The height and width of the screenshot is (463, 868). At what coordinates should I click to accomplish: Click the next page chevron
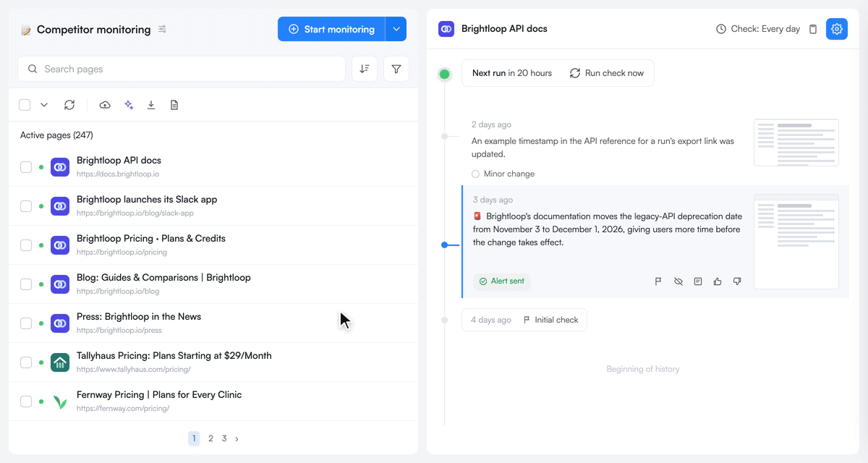pyautogui.click(x=237, y=438)
